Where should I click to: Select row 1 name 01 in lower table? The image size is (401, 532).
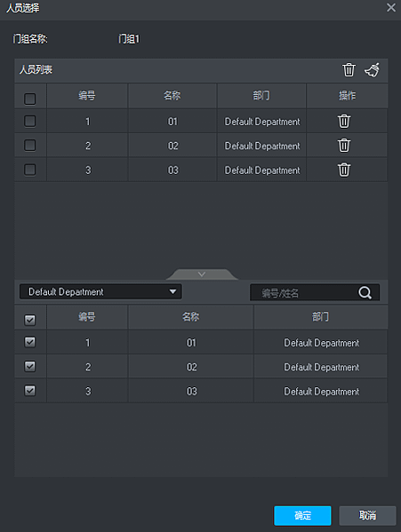click(x=191, y=343)
